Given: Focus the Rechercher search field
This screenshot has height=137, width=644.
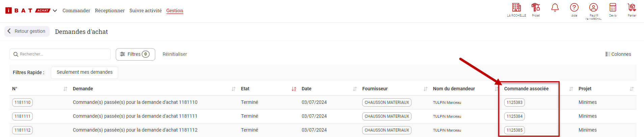Looking at the screenshot, I should [60, 54].
